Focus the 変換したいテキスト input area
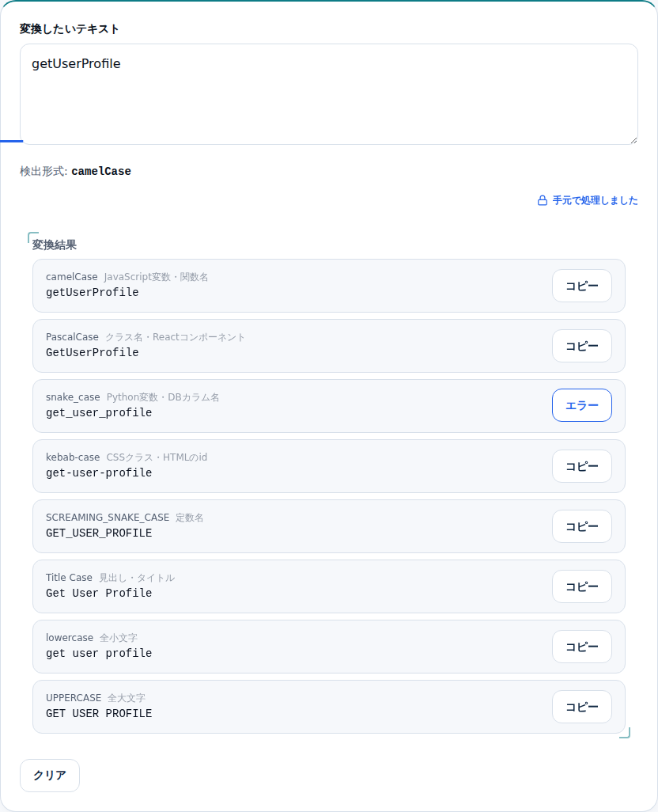This screenshot has width=658, height=812. 329,94
